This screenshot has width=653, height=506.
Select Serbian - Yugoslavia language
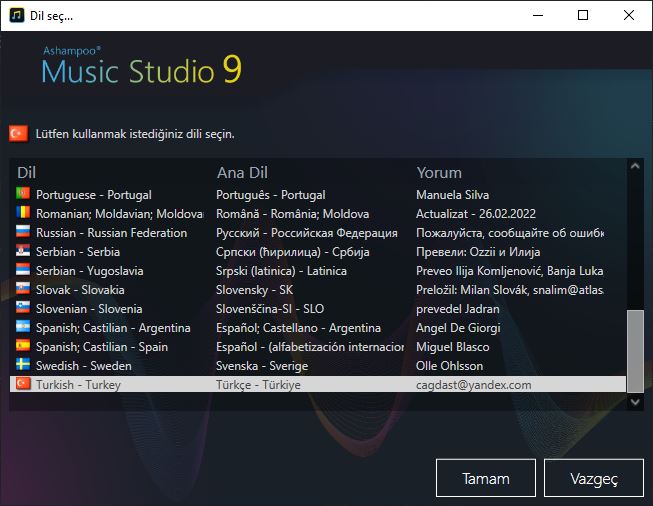pyautogui.click(x=90, y=271)
